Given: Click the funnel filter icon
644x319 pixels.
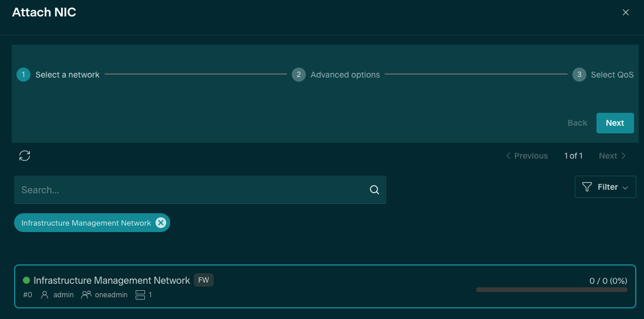Looking at the screenshot, I should (x=586, y=187).
